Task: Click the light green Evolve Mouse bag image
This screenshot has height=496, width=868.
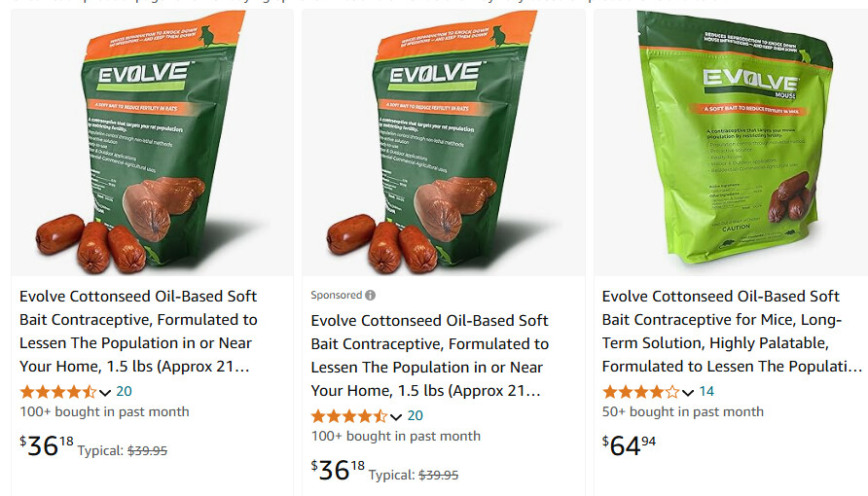Action: tap(730, 141)
